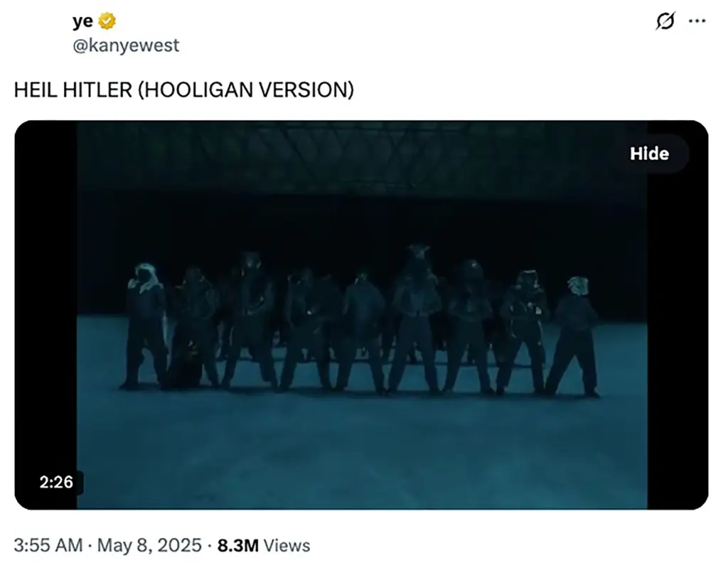Screen dimensions: 728x575
Task: Click the leftmost figure in the video
Action: (x=146, y=323)
